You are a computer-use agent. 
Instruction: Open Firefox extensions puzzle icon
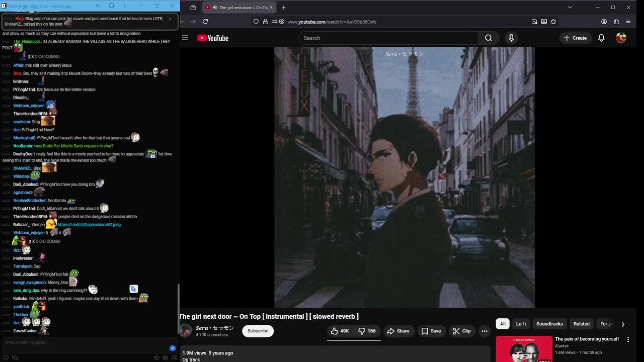[616, 22]
